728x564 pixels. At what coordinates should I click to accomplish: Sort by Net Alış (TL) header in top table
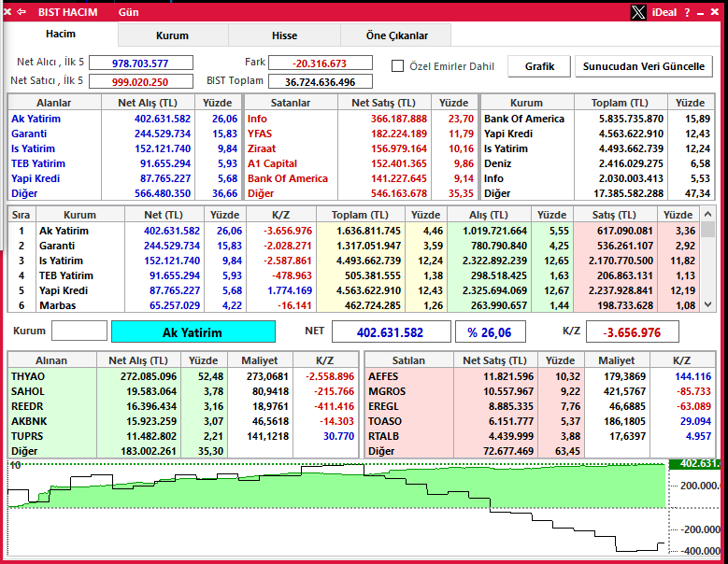pos(148,103)
